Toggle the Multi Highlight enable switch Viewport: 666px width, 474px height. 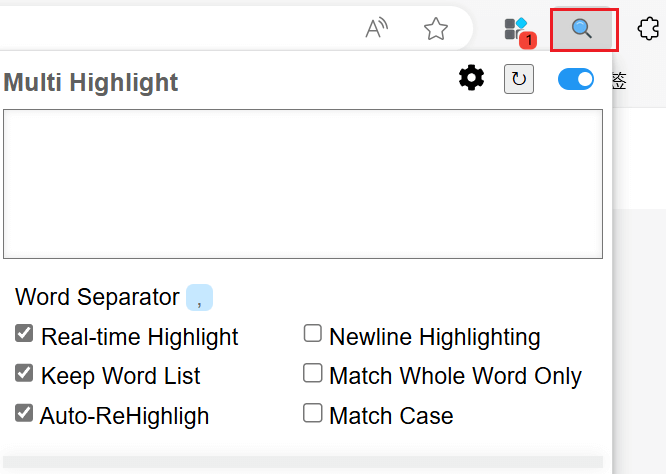[x=576, y=79]
